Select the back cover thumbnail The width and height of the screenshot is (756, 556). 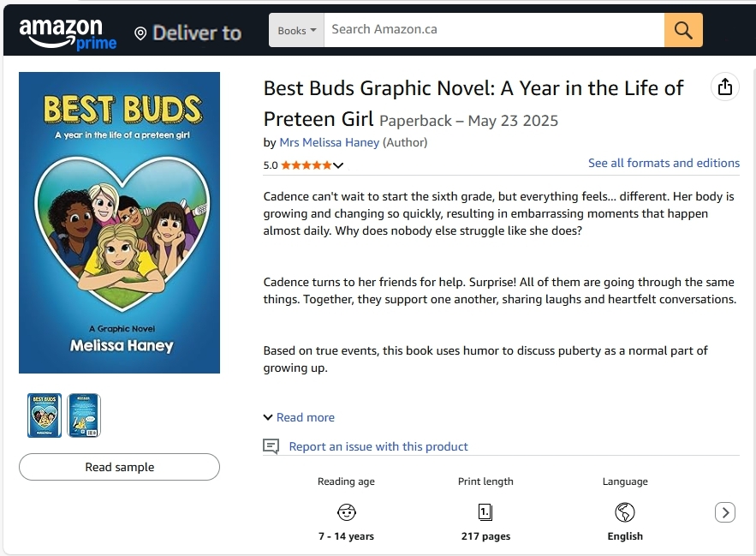click(84, 416)
